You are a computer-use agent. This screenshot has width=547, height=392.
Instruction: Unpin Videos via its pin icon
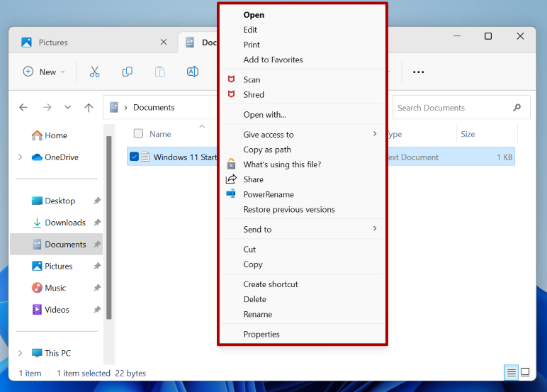[97, 310]
